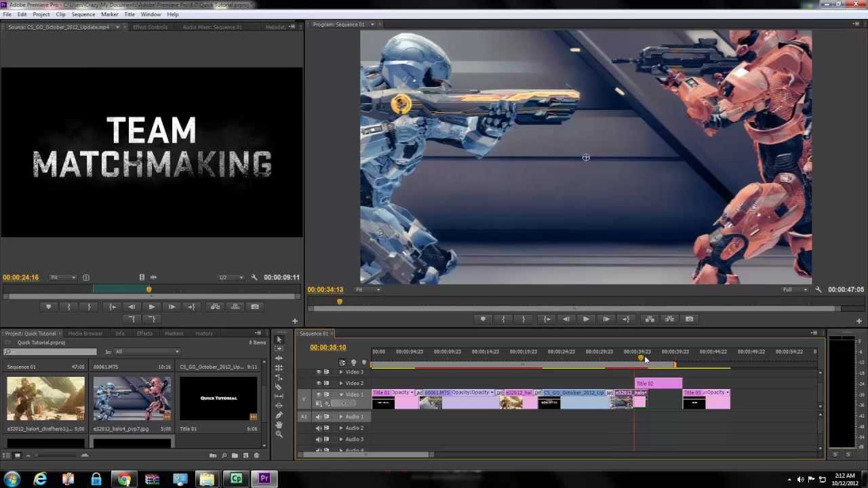868x488 pixels.
Task: Step back one frame in Source monitor
Action: coord(132,307)
